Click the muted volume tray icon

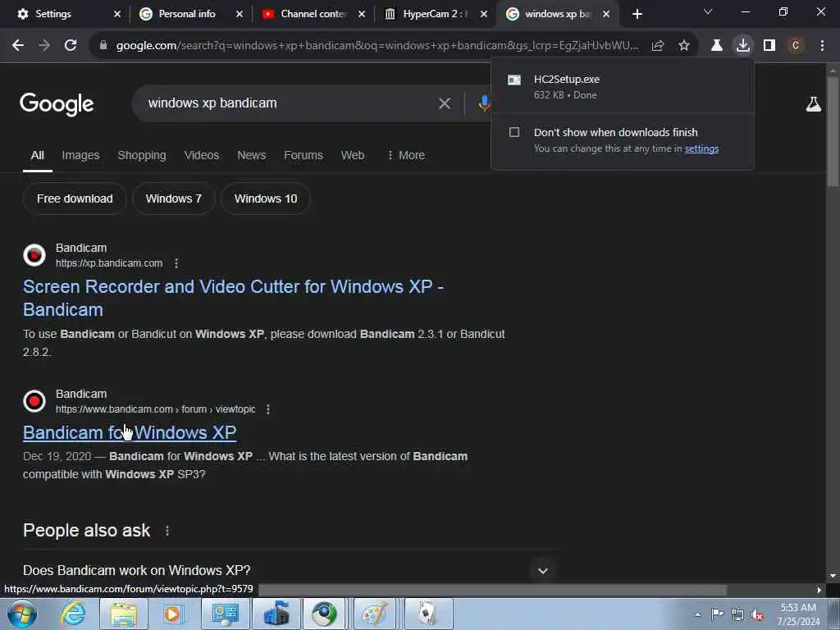pyautogui.click(x=757, y=614)
